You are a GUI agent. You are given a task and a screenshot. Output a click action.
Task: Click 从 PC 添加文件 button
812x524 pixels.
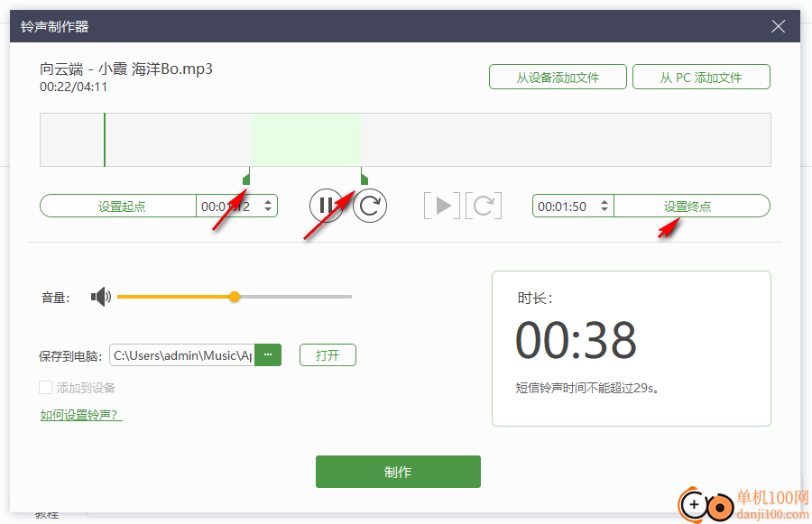point(701,78)
